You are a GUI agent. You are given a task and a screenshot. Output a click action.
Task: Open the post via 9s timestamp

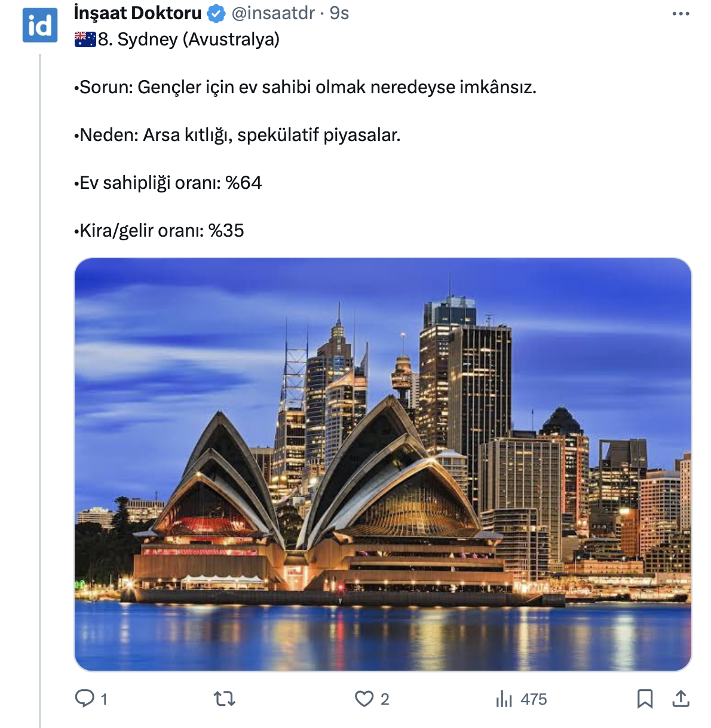click(x=339, y=13)
